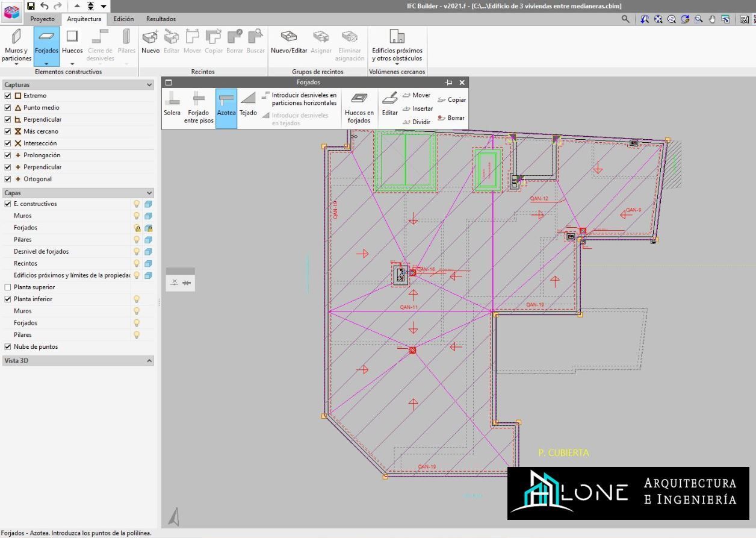Toggle Punto medio snap checkbox
The image size is (756, 538).
click(8, 108)
